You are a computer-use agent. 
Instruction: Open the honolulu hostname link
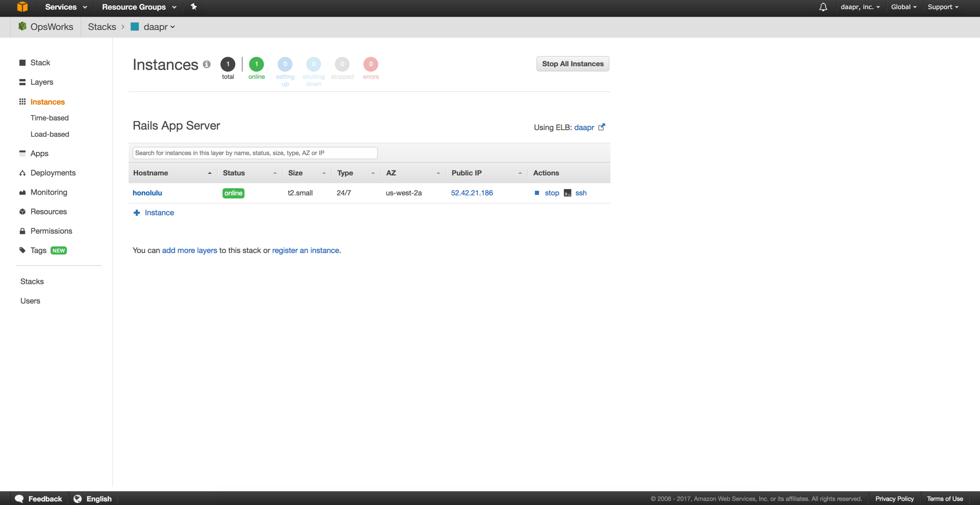147,193
